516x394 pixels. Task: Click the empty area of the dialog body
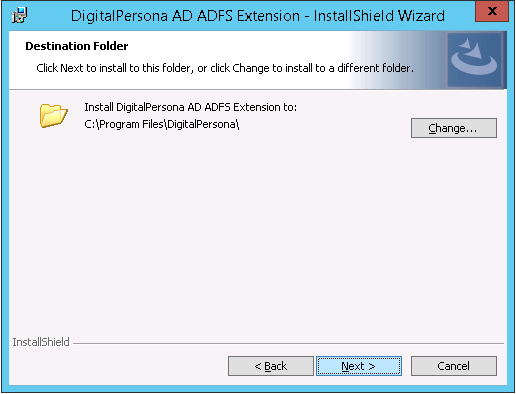click(258, 233)
